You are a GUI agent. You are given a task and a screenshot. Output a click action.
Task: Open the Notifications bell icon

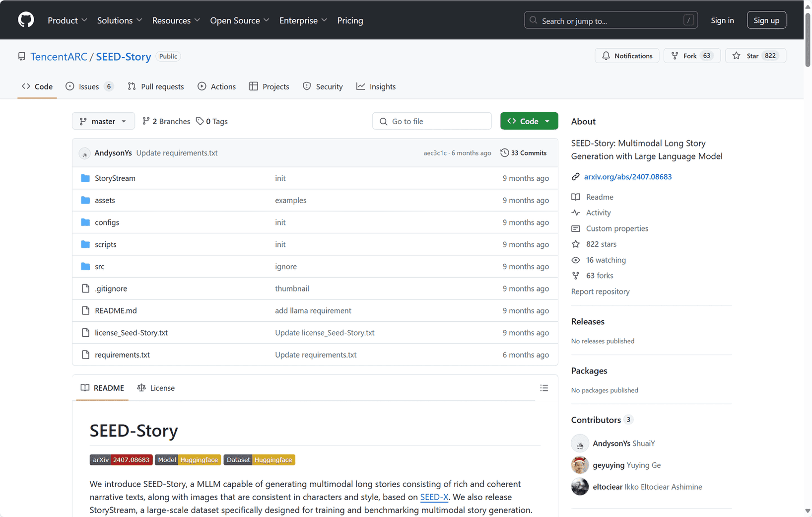[x=607, y=56]
